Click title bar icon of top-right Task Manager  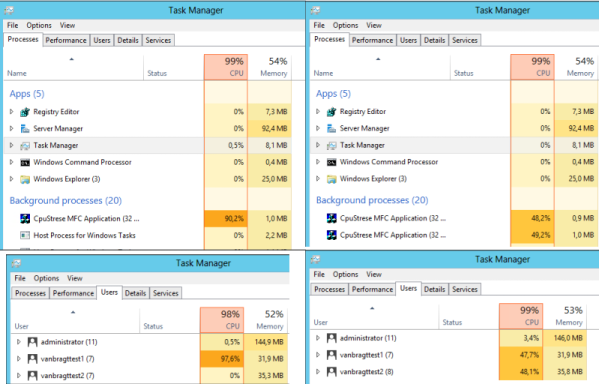(x=316, y=10)
